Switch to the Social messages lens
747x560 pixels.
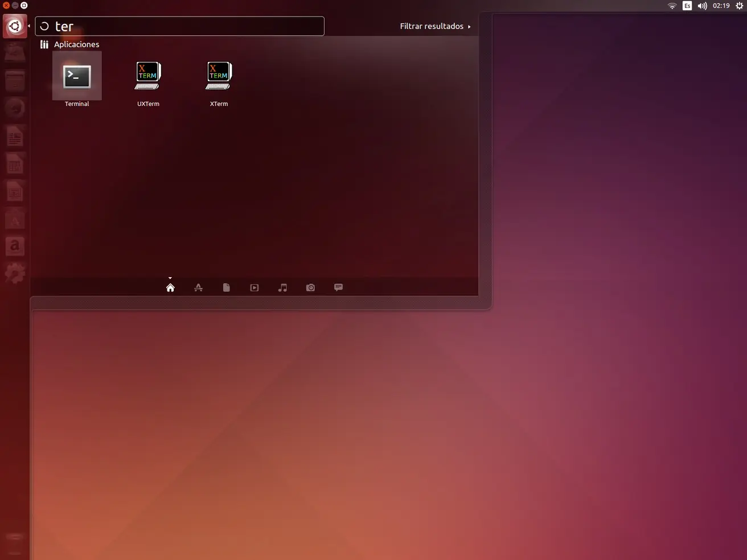pos(338,287)
